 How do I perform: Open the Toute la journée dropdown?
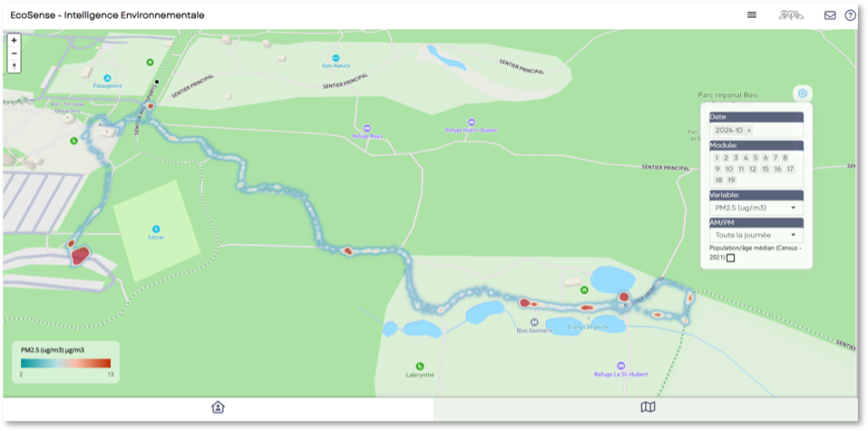click(756, 235)
